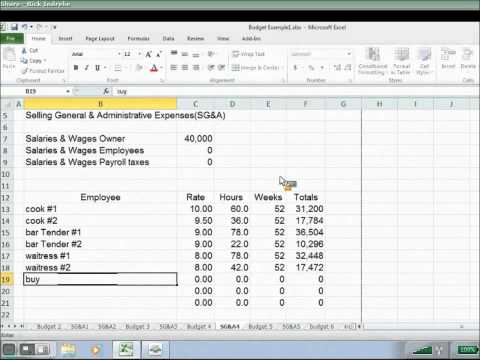Screen dimensions: 480x360
Task: Cut the selected cell
Action: point(30,51)
